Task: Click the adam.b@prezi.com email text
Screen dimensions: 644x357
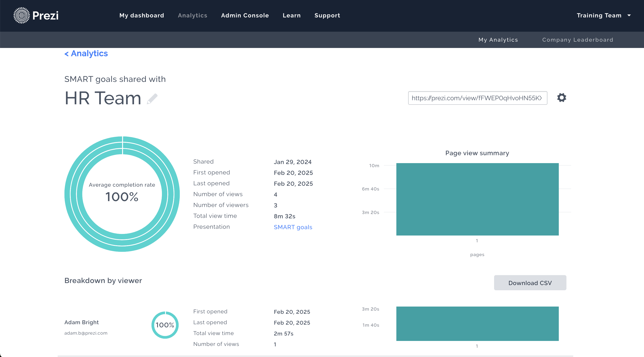Action: click(86, 333)
